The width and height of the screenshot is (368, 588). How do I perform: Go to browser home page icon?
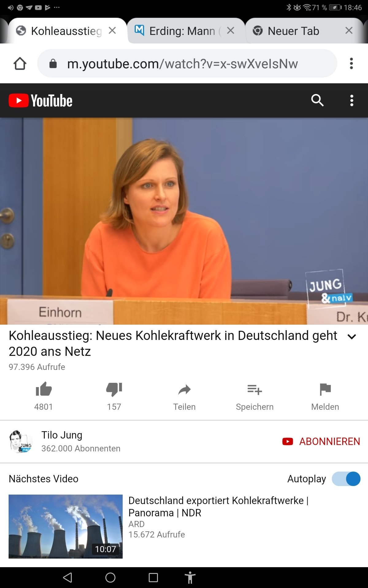[x=20, y=64]
